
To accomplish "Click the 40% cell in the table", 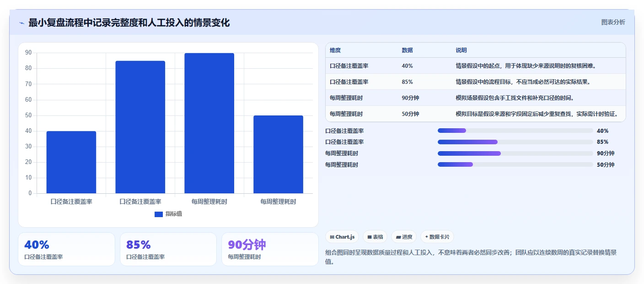I will [407, 66].
